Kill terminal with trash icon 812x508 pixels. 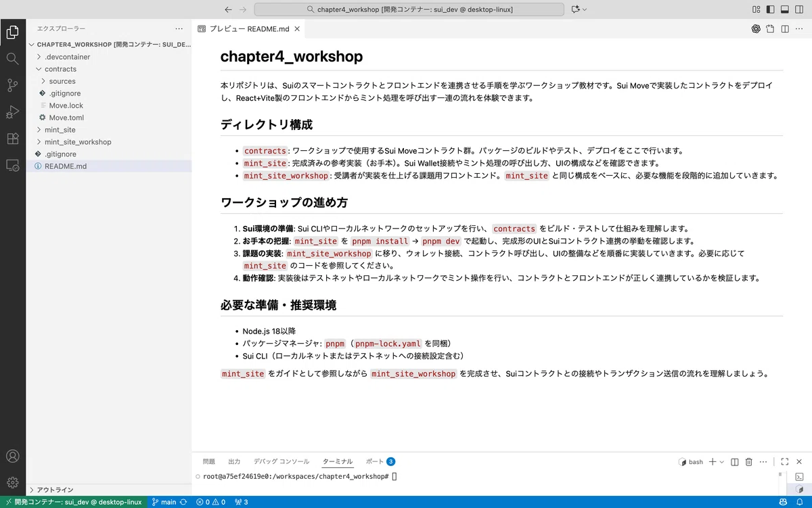point(749,462)
